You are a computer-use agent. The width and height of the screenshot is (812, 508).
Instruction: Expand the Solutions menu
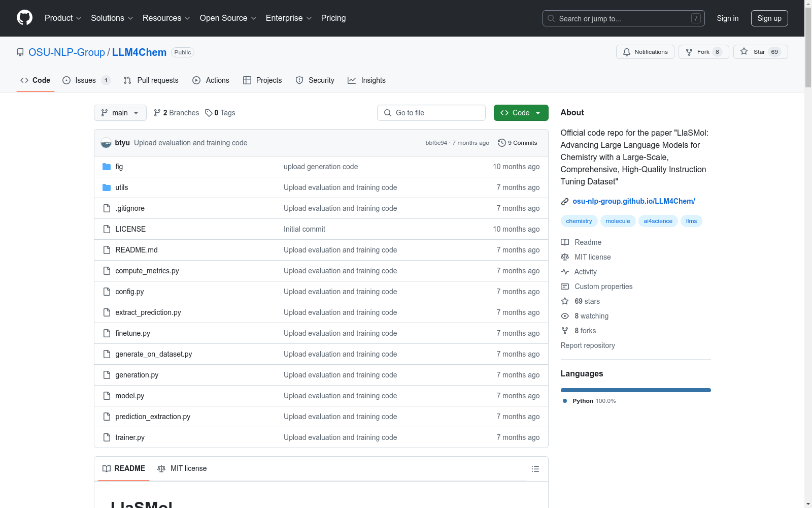(112, 18)
